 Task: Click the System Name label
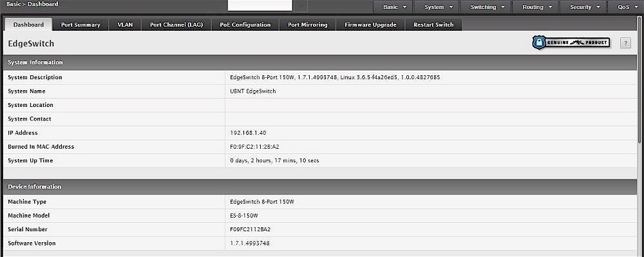26,91
